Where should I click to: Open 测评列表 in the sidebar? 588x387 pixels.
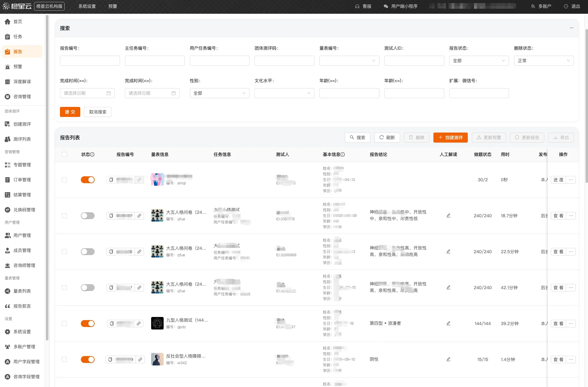coord(22,139)
